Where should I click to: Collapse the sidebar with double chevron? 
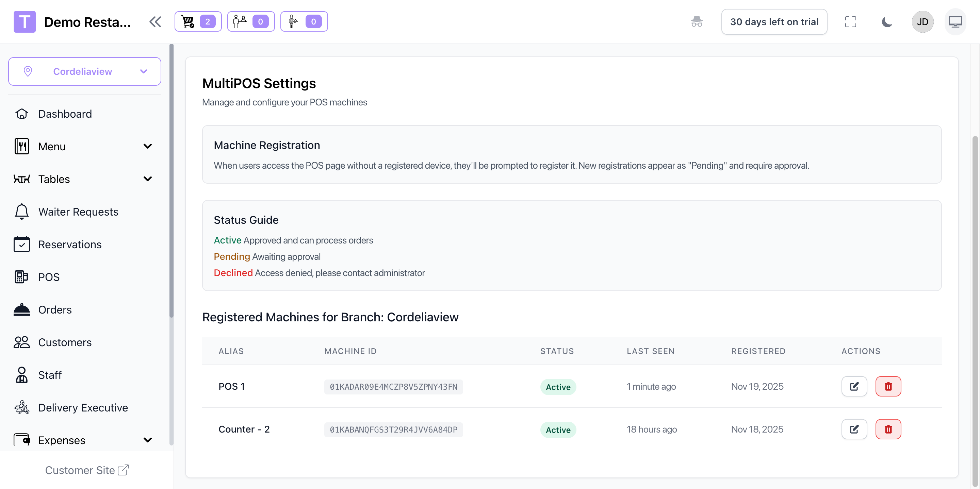tap(155, 22)
